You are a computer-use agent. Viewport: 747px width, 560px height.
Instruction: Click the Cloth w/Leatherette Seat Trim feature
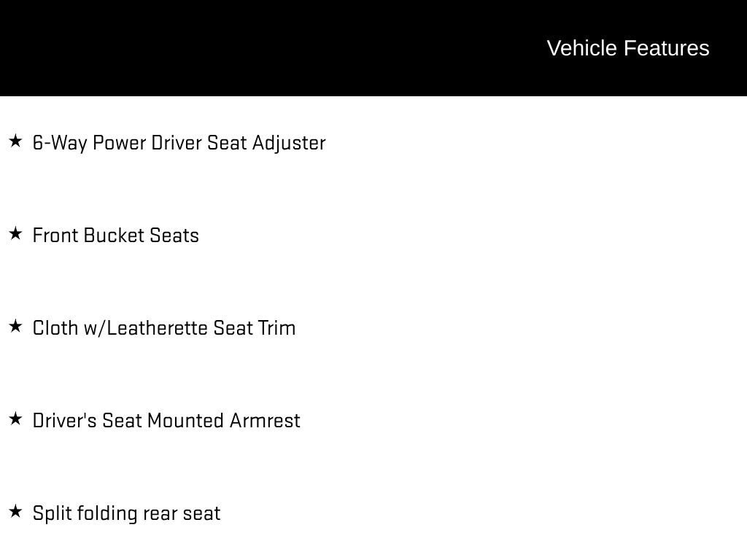pos(164,328)
